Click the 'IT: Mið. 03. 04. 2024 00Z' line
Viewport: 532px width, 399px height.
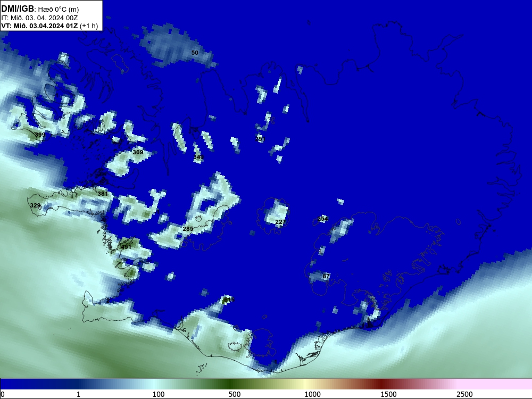(39, 18)
